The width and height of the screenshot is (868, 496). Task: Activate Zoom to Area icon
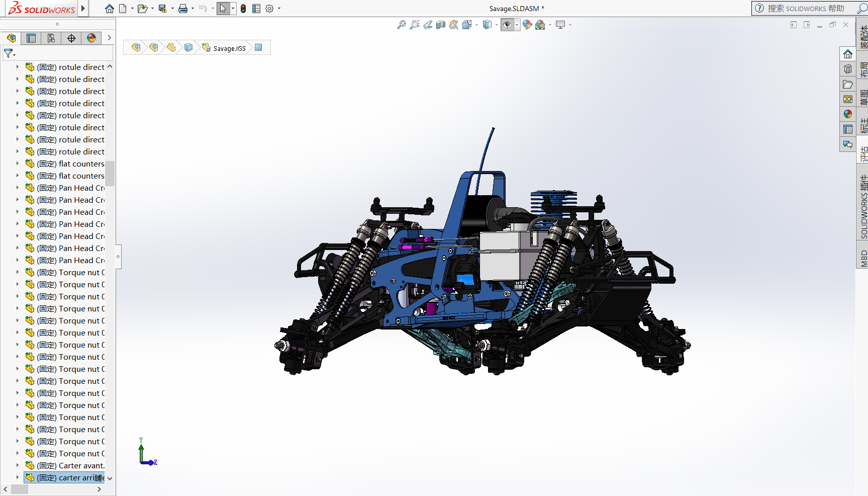[x=414, y=25]
